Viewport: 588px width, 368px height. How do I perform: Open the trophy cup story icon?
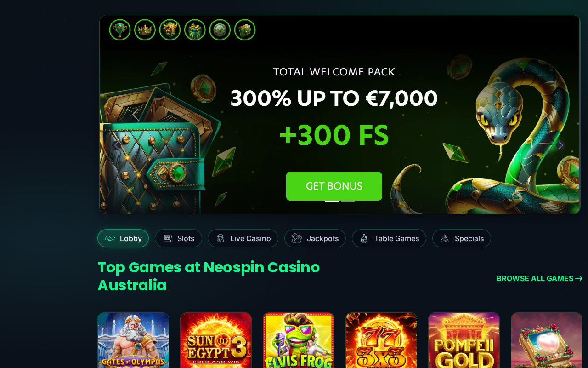point(120,30)
